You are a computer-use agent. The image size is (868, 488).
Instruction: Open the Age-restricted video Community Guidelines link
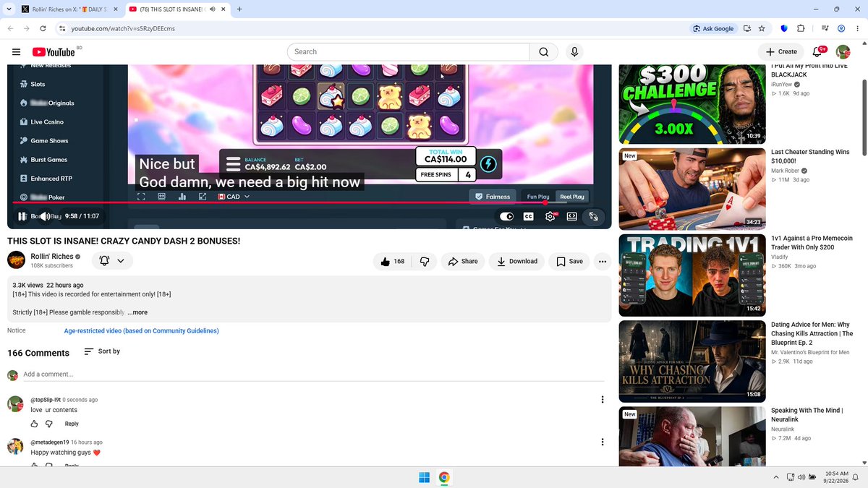pyautogui.click(x=141, y=330)
